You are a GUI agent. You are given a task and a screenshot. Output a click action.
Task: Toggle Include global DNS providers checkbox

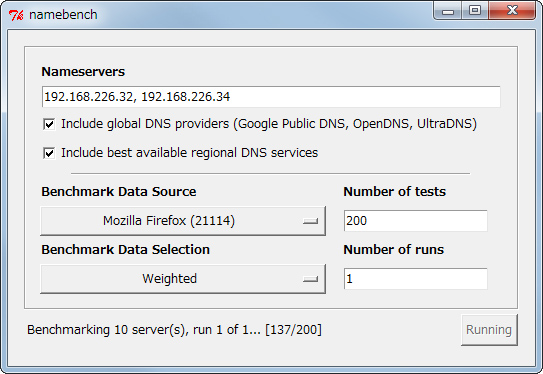(49, 124)
